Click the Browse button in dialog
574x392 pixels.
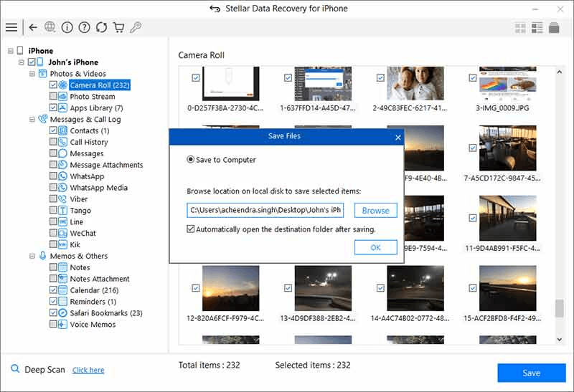pos(375,211)
